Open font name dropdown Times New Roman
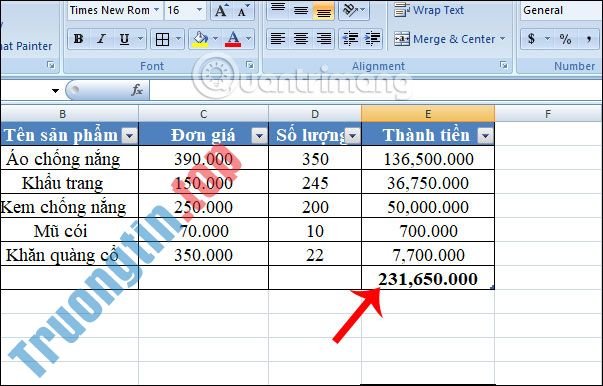This screenshot has height=386, width=603. pyautogui.click(x=156, y=10)
